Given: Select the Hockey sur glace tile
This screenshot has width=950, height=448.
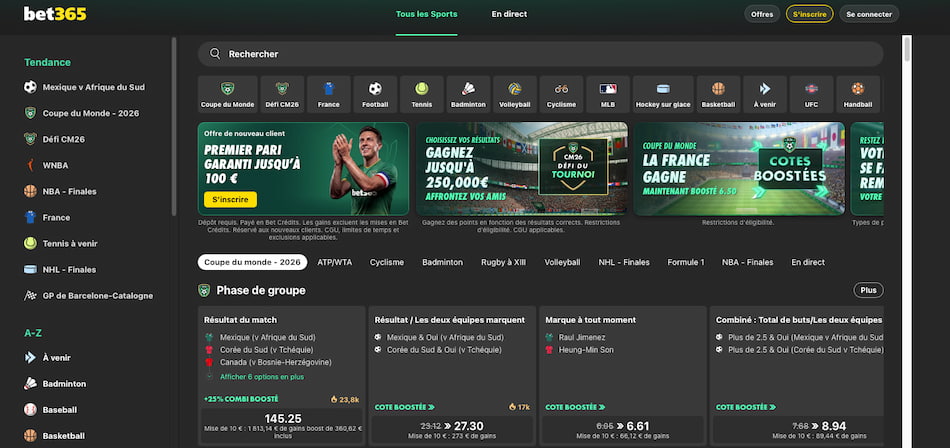Looking at the screenshot, I should point(663,95).
